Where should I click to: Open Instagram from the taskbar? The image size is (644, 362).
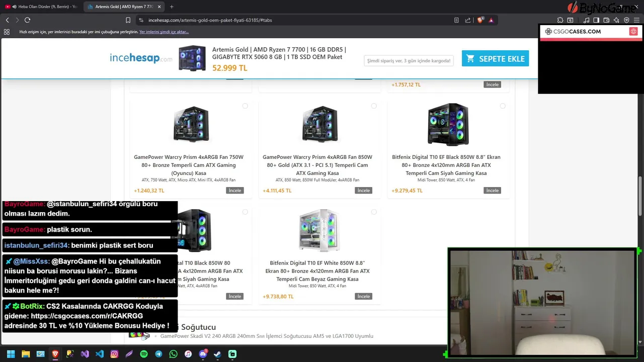114,354
